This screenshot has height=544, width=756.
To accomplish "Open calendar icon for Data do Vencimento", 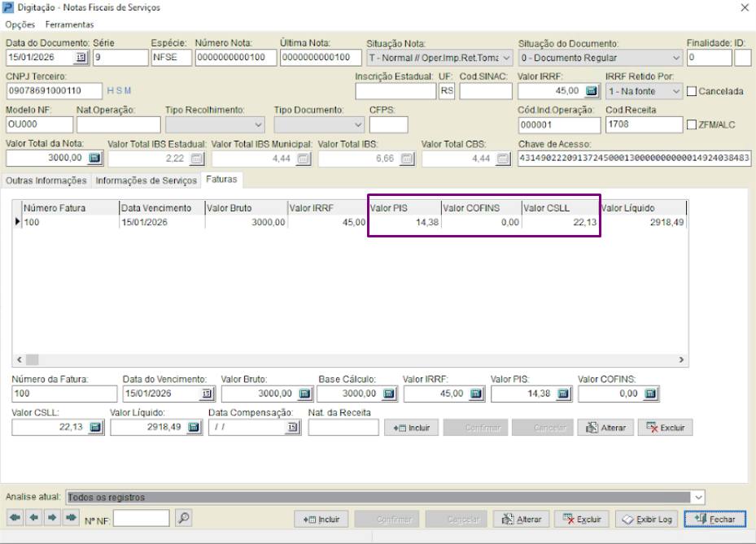I will coord(207,394).
